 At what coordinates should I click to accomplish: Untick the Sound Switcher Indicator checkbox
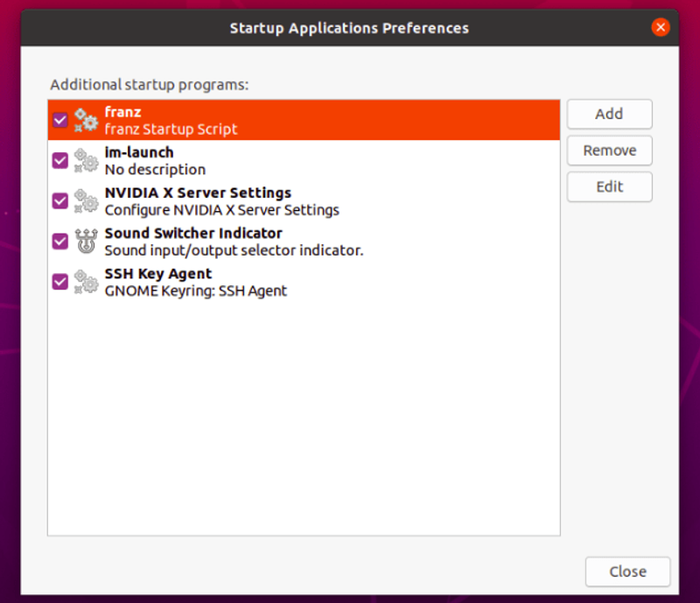click(60, 242)
